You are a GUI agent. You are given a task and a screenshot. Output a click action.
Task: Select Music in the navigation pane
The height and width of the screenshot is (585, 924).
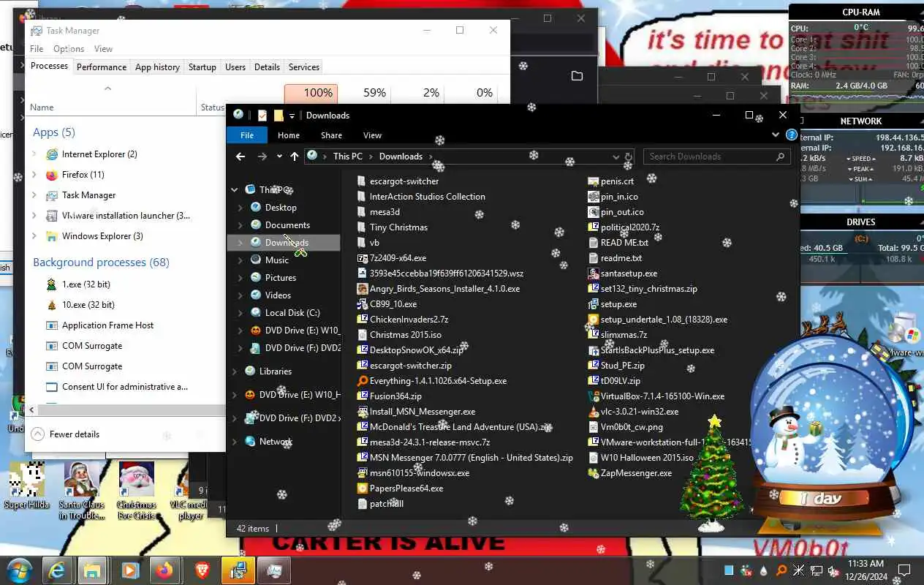coord(277,260)
